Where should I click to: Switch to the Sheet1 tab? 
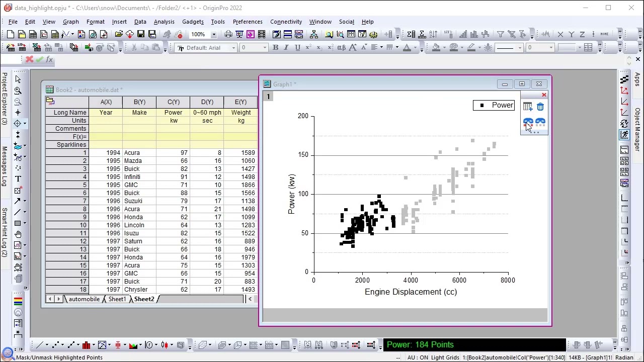click(x=117, y=299)
